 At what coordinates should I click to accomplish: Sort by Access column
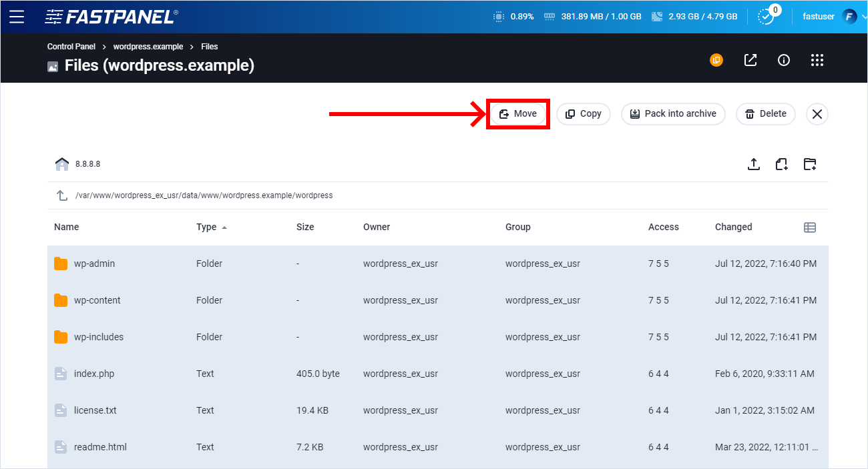coord(664,227)
